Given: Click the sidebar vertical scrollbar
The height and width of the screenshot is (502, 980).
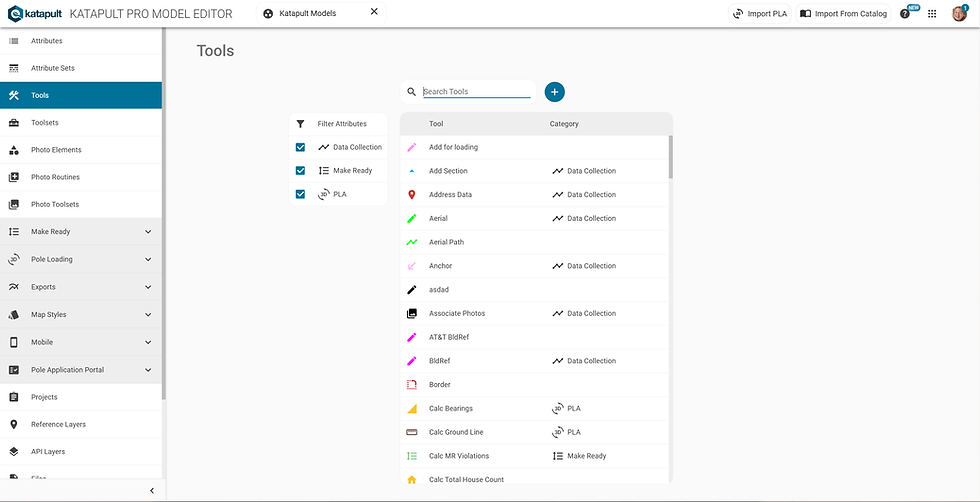Looking at the screenshot, I should [164, 213].
